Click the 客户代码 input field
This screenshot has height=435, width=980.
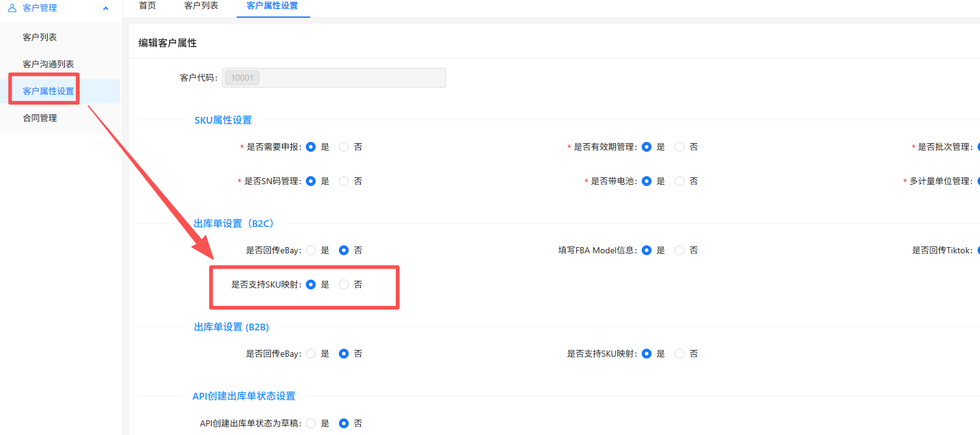[x=334, y=78]
